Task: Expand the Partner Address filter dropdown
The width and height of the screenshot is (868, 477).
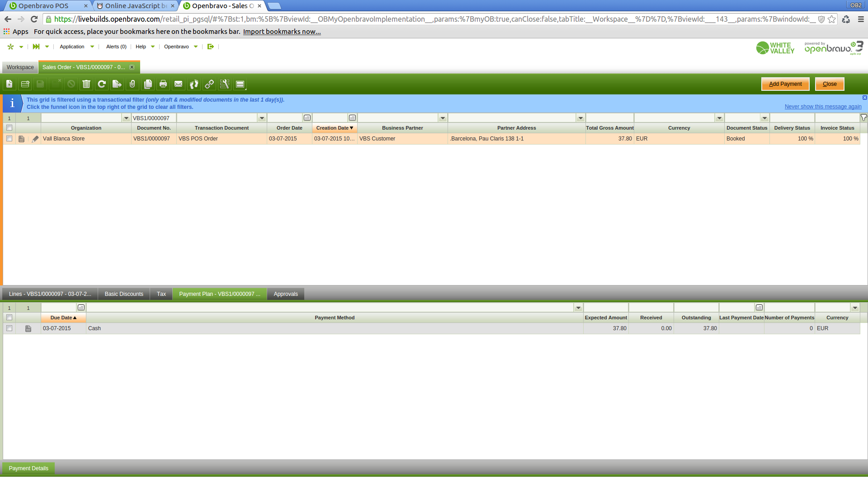Action: tap(580, 118)
